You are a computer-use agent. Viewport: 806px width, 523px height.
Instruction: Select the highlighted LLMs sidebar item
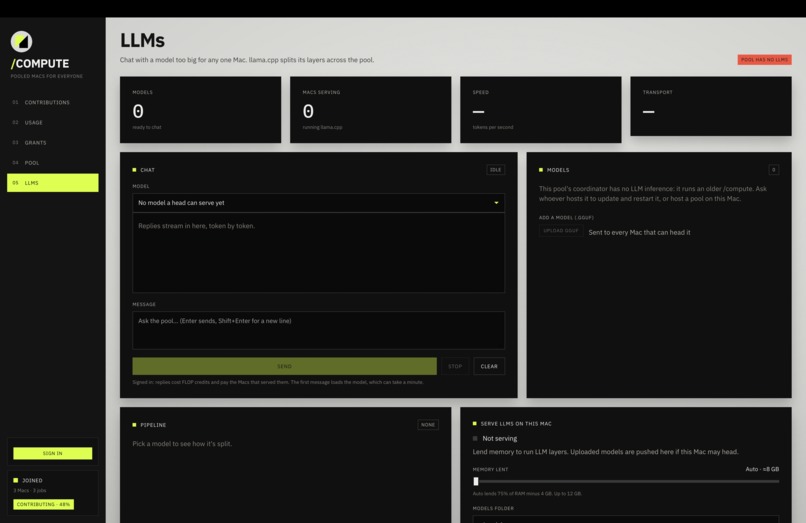pos(52,183)
